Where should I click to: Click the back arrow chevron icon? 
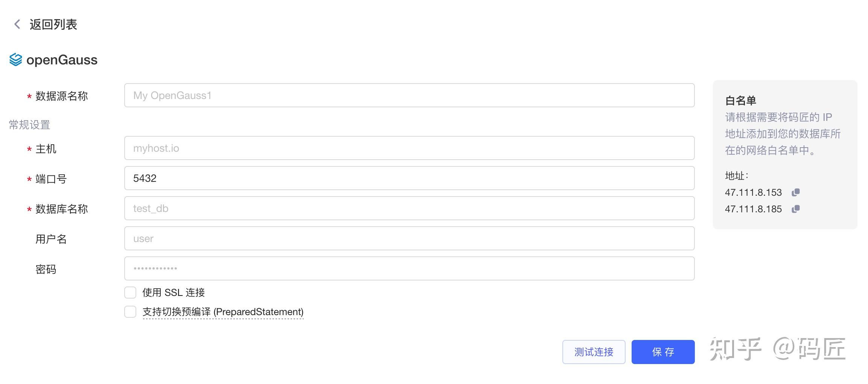click(17, 24)
